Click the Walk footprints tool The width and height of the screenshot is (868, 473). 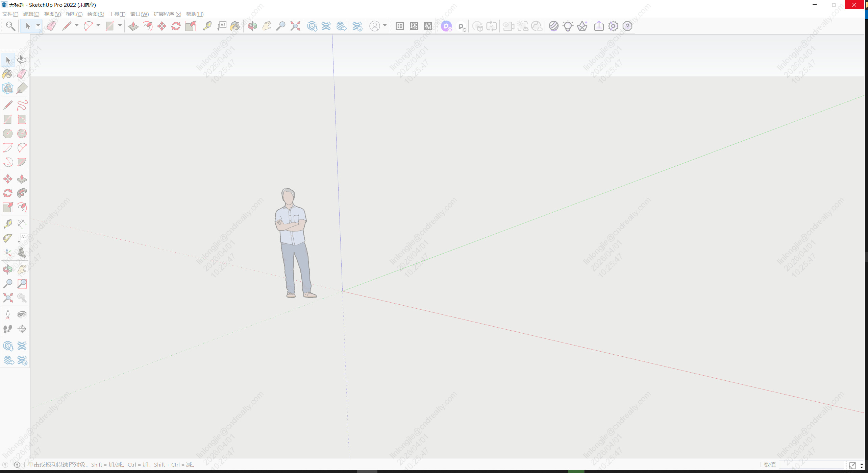(x=7, y=329)
